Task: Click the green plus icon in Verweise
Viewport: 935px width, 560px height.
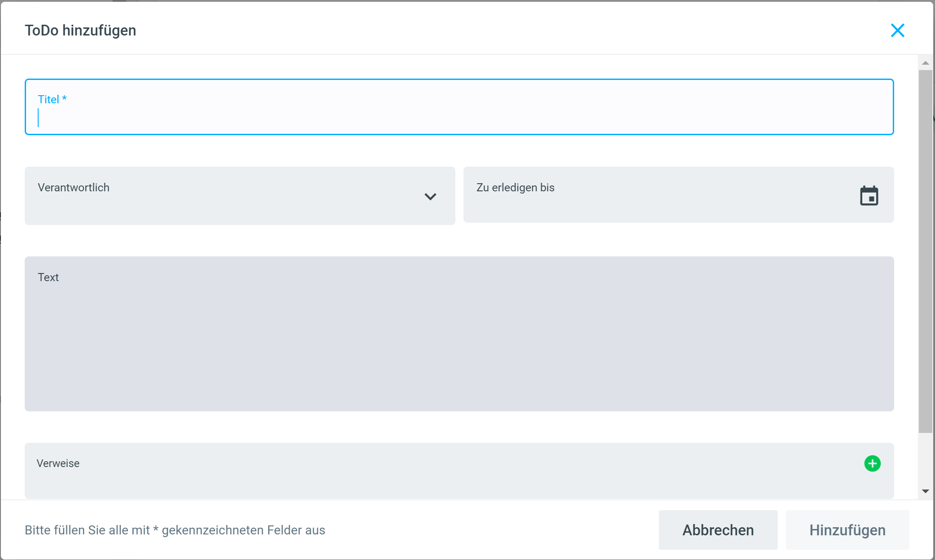Action: coord(872,463)
